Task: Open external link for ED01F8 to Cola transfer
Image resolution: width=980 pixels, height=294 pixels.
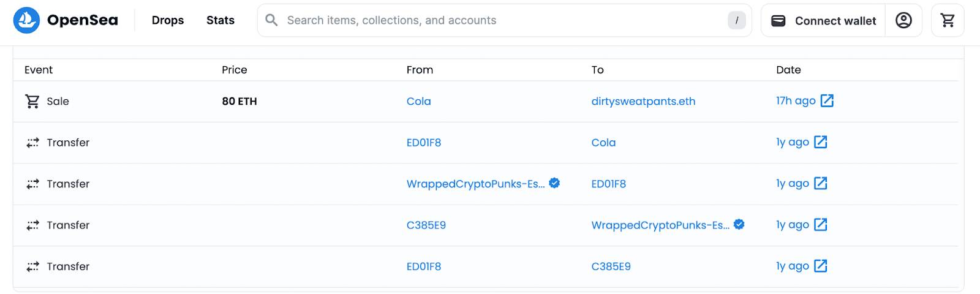Action: 821,142
